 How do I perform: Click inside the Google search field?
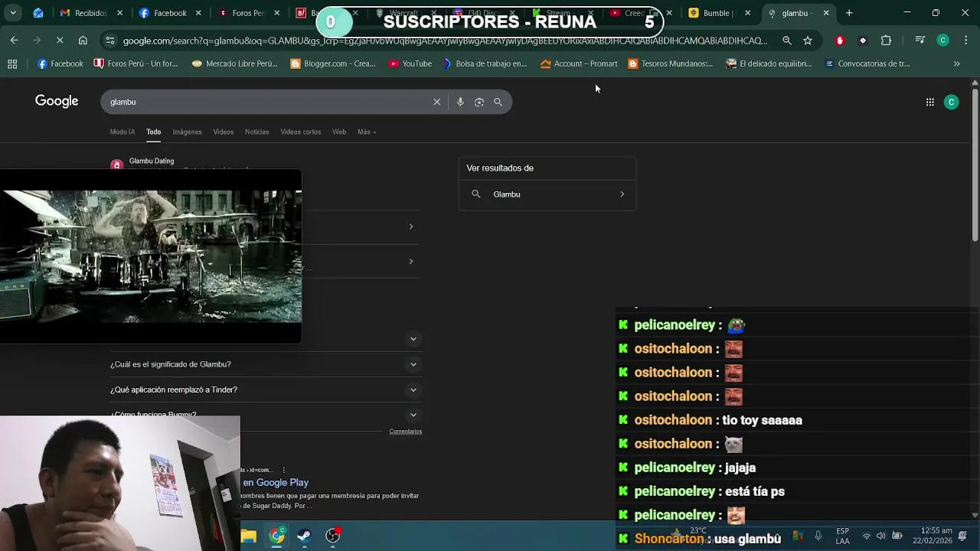tap(268, 102)
